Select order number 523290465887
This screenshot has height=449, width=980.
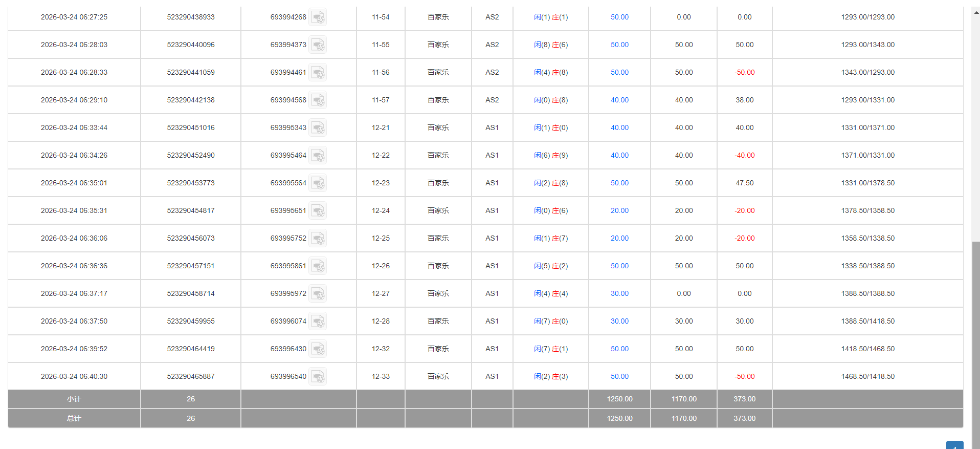(191, 377)
